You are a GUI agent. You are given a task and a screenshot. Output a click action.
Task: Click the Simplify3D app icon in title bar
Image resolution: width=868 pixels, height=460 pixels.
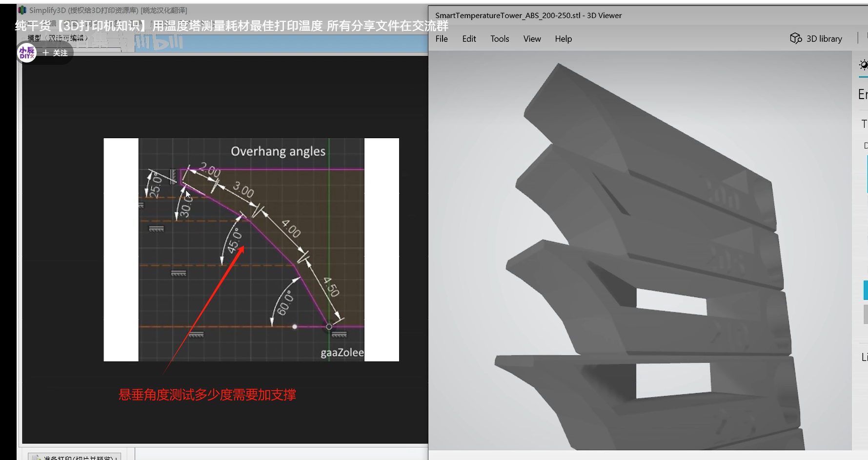point(22,10)
